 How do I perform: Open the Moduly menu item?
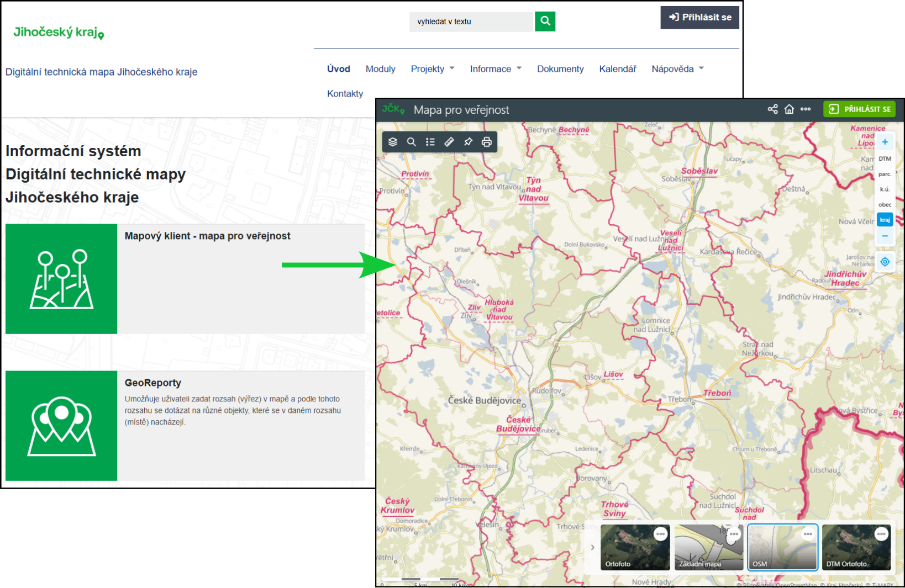tap(380, 69)
